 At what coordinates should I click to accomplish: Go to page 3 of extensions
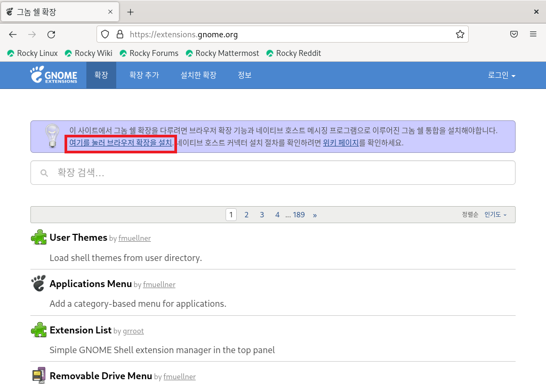coord(262,215)
